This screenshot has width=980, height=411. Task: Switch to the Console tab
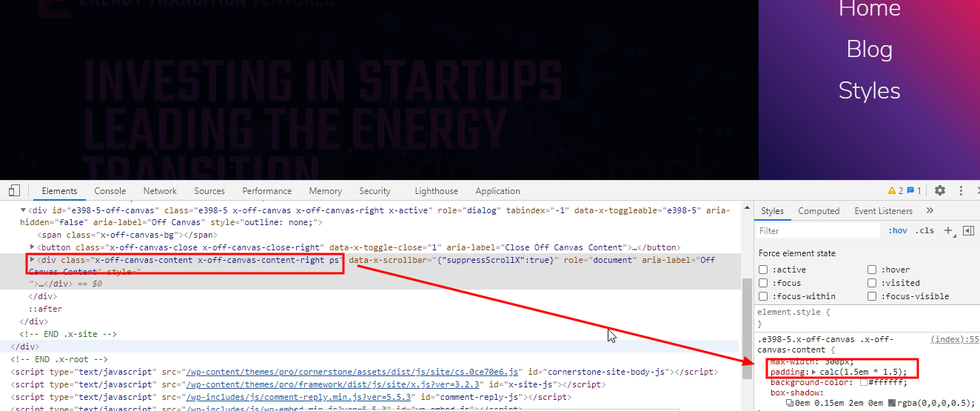pyautogui.click(x=110, y=191)
